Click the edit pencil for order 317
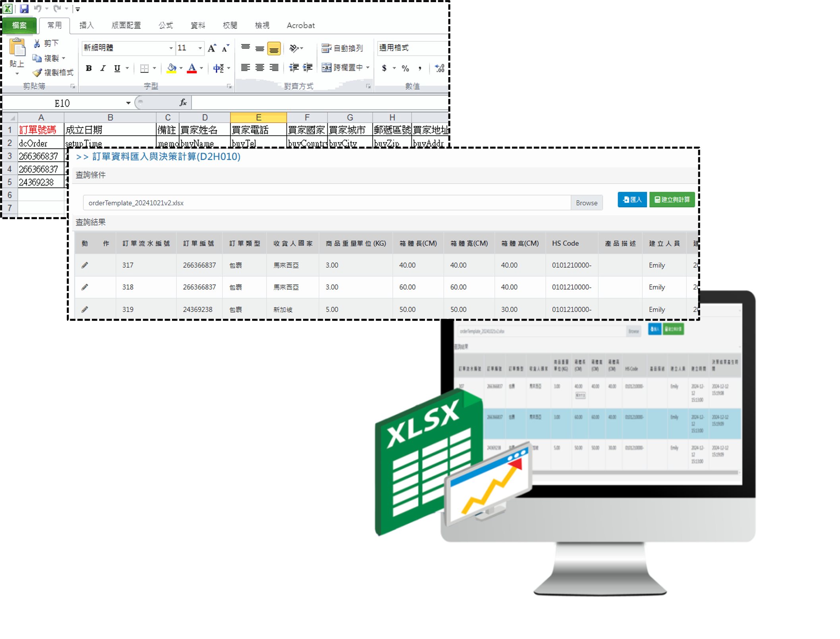Viewport: 840px width, 639px height. click(85, 265)
